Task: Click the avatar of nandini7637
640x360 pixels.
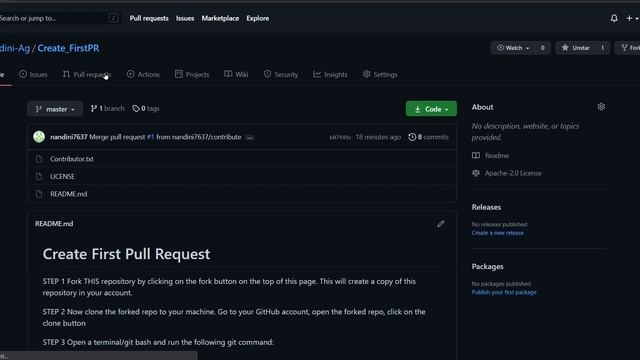Action: [39, 137]
